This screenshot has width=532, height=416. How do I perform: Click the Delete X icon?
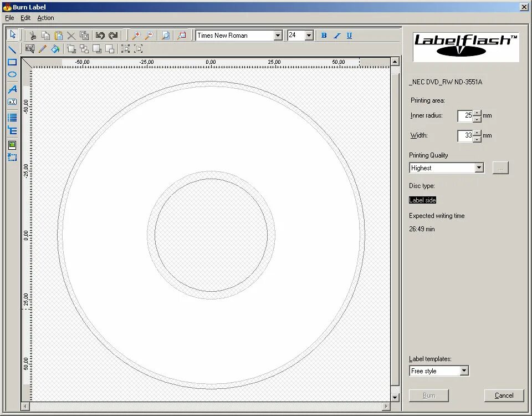71,35
